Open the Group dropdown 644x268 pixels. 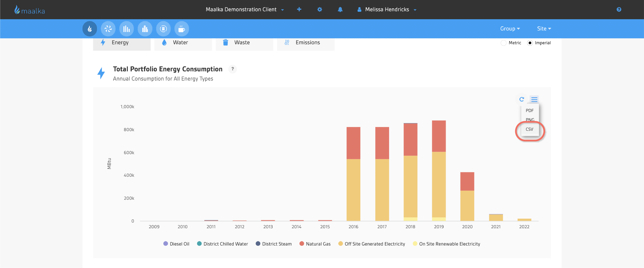click(x=510, y=29)
